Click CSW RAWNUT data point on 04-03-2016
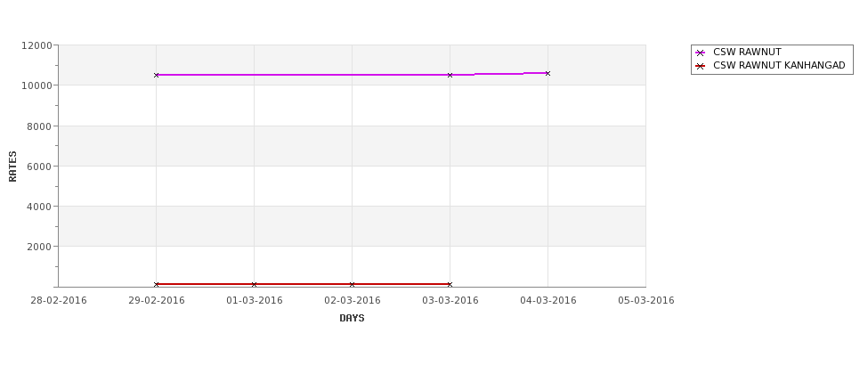 (x=548, y=73)
